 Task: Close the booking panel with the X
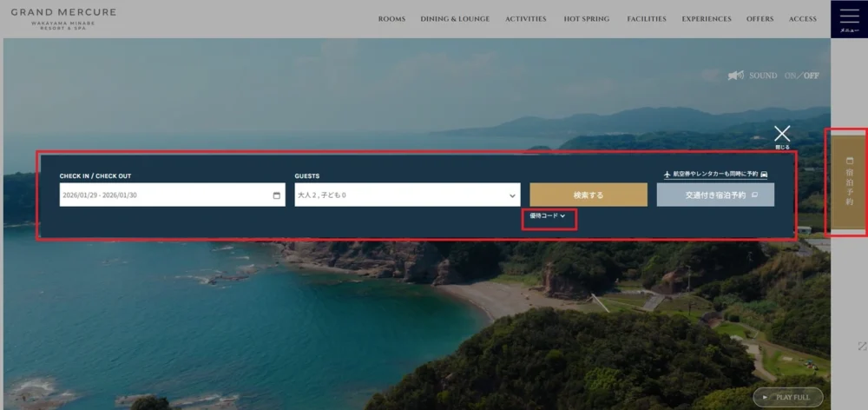[x=782, y=134]
